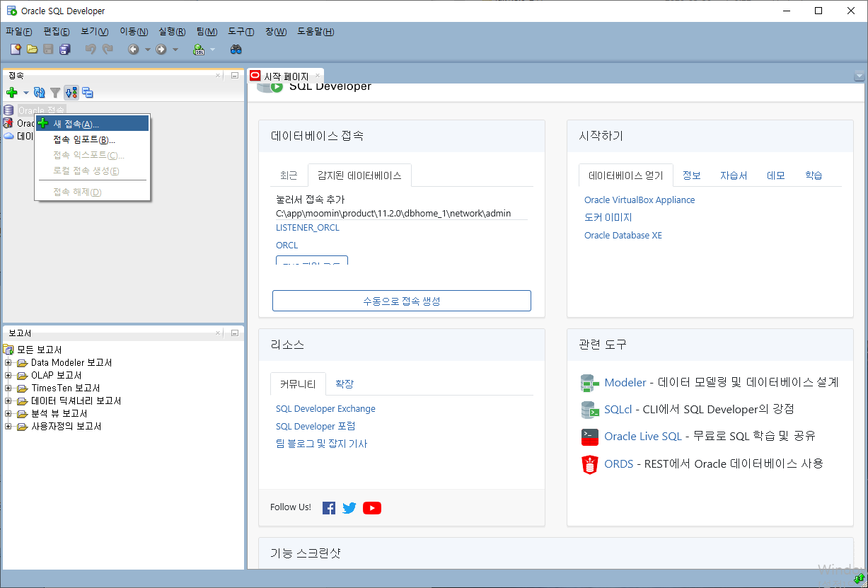Click the Back navigation arrow icon
This screenshot has width=868, height=588.
[134, 50]
